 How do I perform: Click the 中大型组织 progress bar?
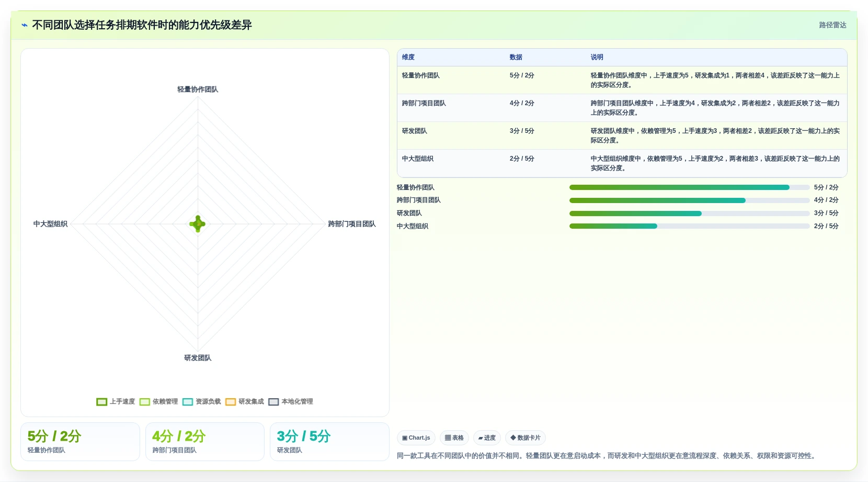[689, 226]
